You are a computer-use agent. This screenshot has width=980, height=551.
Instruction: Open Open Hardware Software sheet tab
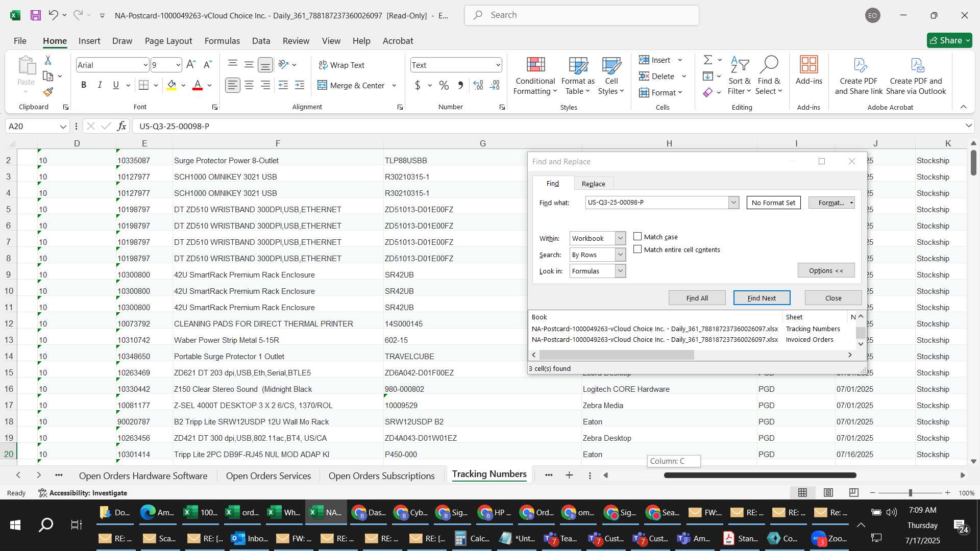tap(143, 475)
